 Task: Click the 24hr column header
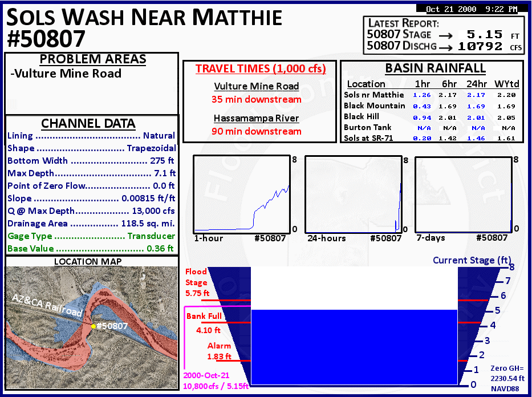(476, 84)
